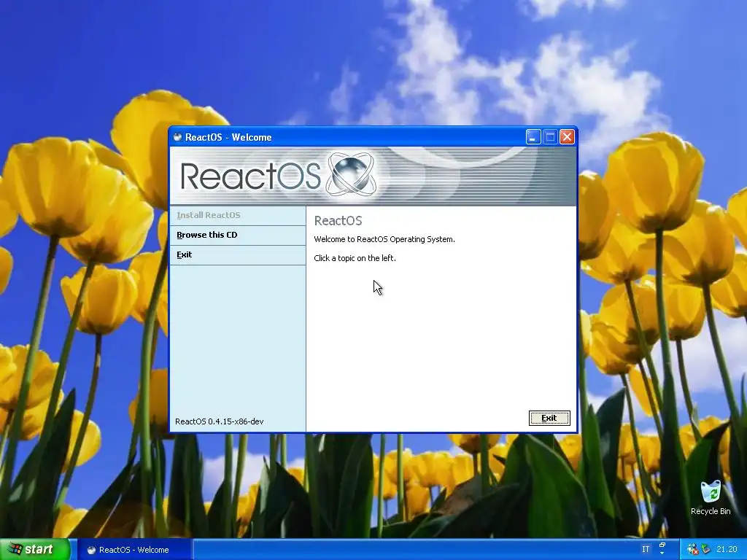Close the ReactOS Welcome window
747x560 pixels.
(567, 137)
